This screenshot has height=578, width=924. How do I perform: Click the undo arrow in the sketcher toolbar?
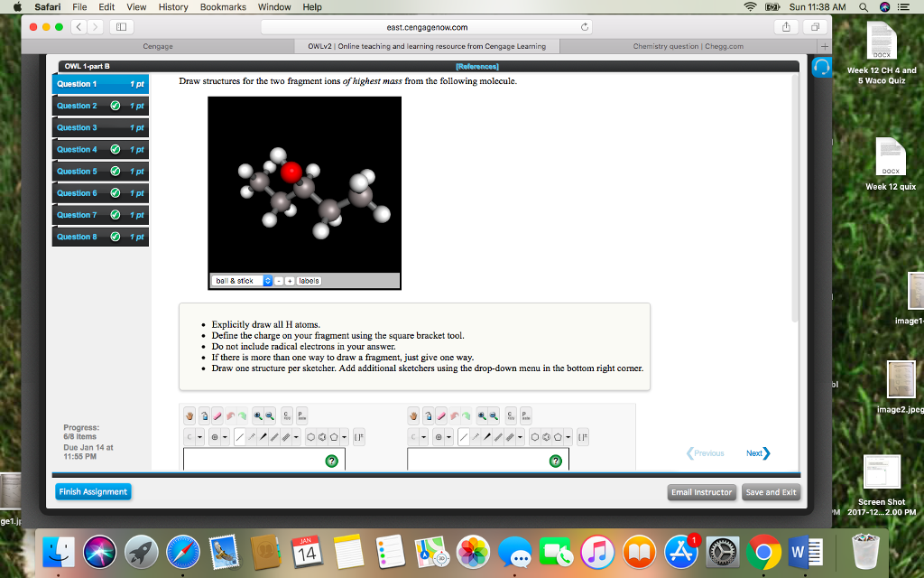(x=230, y=415)
